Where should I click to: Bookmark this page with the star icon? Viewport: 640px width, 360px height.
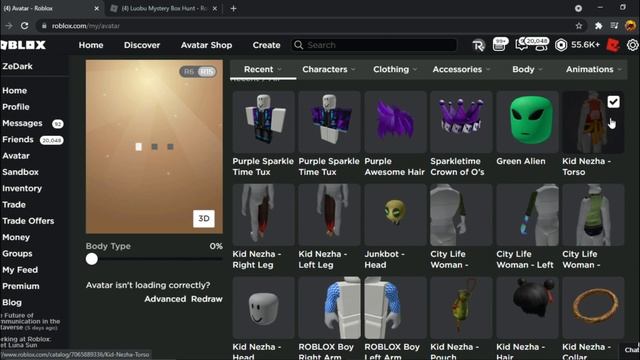click(x=579, y=26)
